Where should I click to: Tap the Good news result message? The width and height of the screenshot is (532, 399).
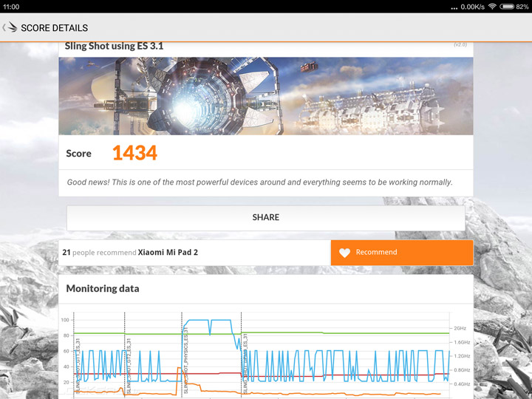coord(259,183)
